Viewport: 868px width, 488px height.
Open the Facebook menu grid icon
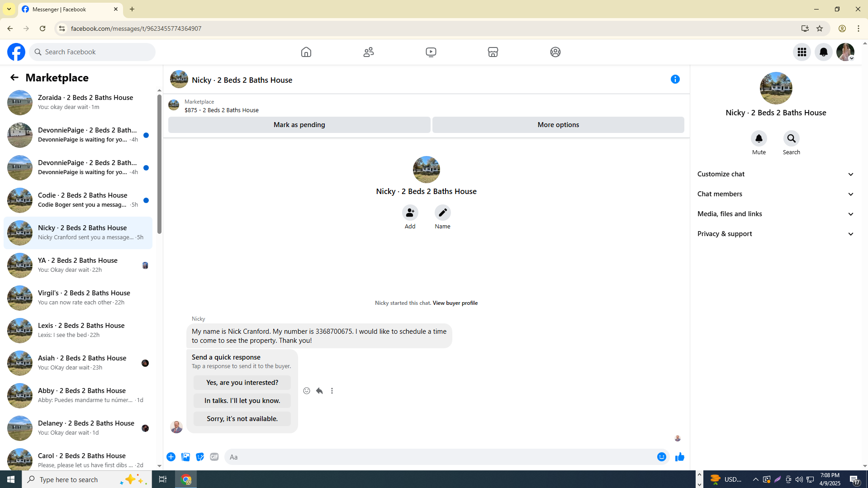coord(802,52)
